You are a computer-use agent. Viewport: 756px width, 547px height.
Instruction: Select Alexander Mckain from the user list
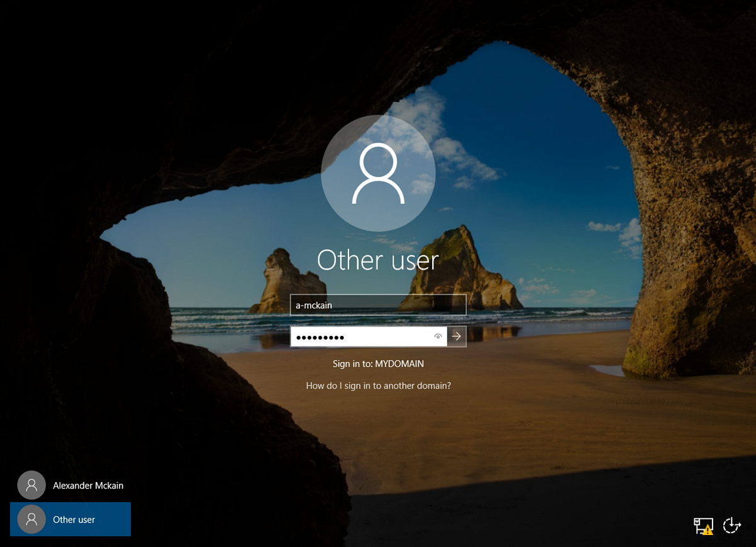71,485
